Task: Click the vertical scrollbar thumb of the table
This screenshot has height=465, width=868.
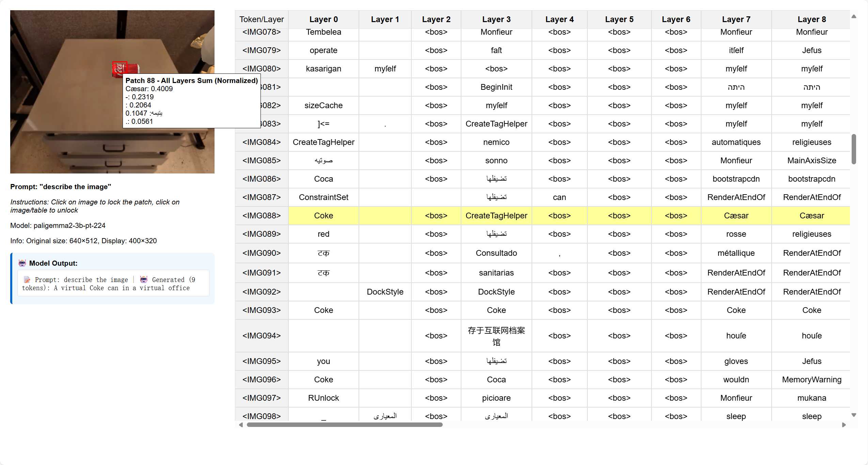Action: click(854, 149)
